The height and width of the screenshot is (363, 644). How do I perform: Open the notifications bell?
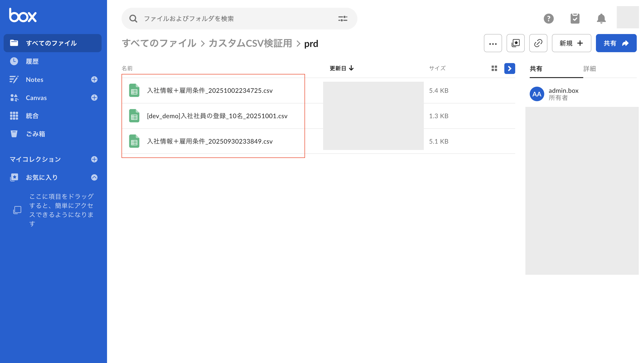click(x=601, y=19)
